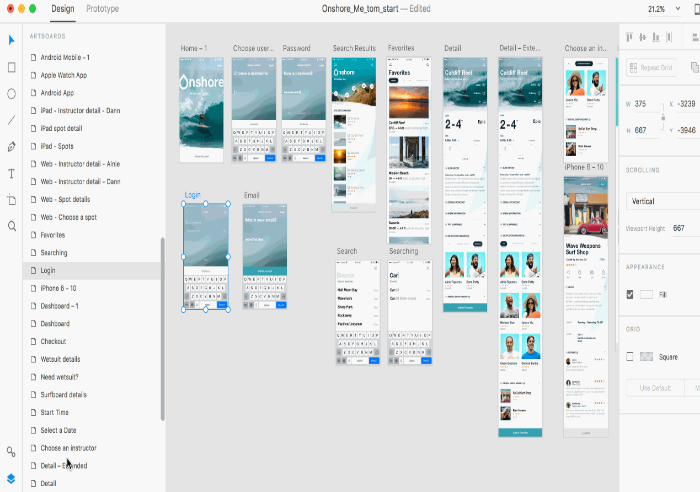Select the Checkout artboard in list

click(55, 342)
